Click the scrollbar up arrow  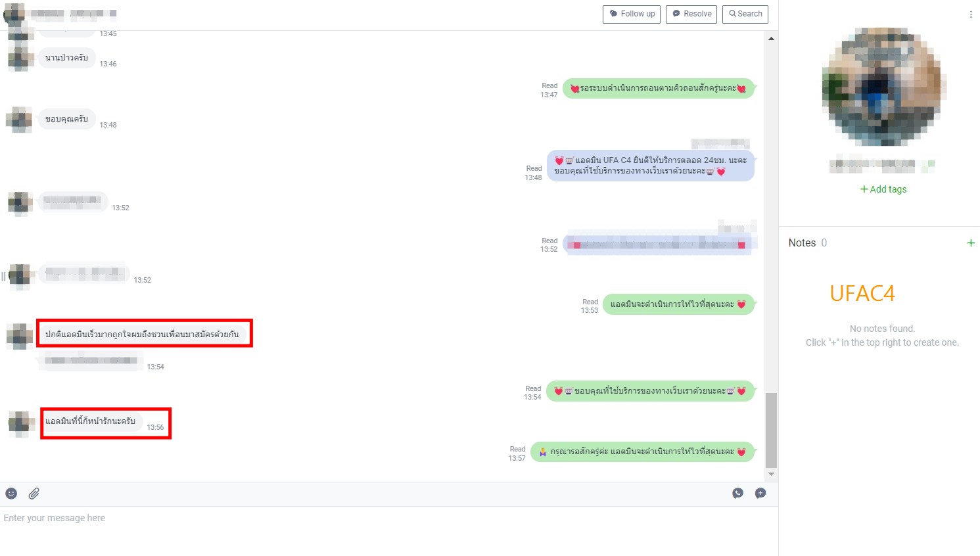(771, 39)
